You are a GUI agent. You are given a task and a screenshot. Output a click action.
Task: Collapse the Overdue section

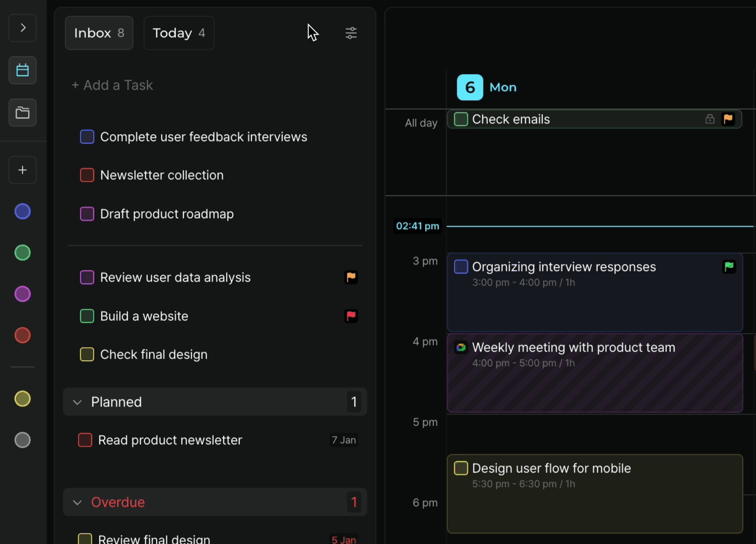pyautogui.click(x=77, y=503)
